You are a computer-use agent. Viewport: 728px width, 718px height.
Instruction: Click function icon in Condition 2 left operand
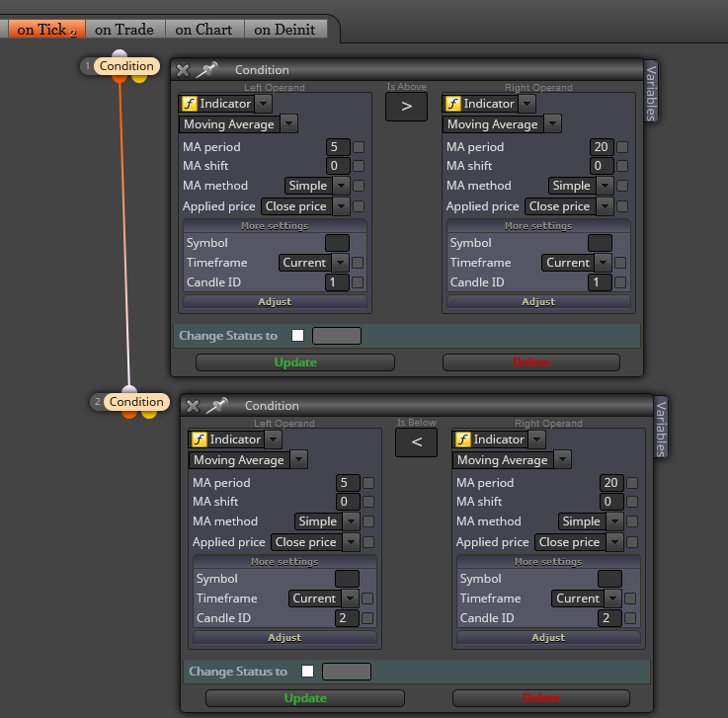coord(199,439)
